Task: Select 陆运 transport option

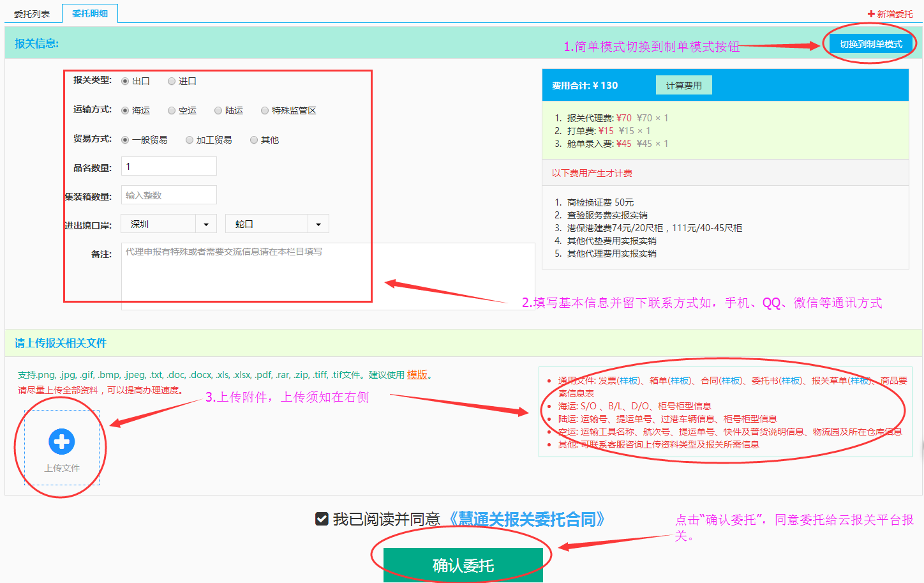Action: [x=218, y=110]
